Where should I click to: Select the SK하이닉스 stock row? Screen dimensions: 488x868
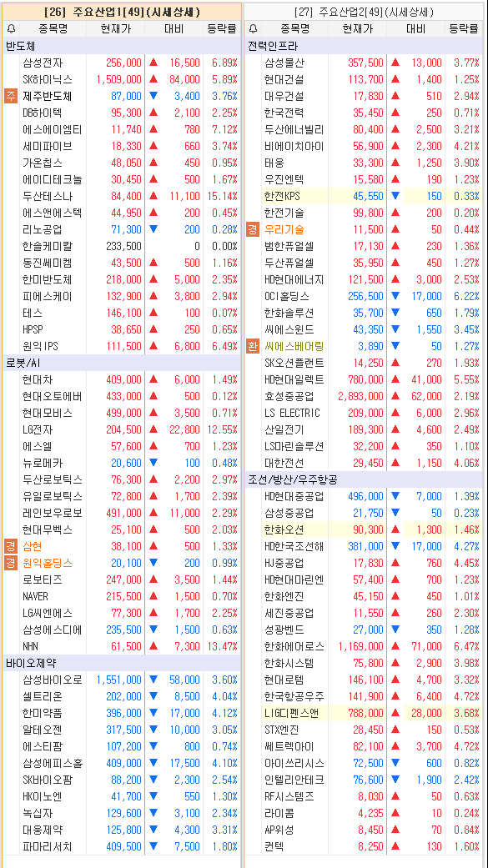[x=122, y=80]
